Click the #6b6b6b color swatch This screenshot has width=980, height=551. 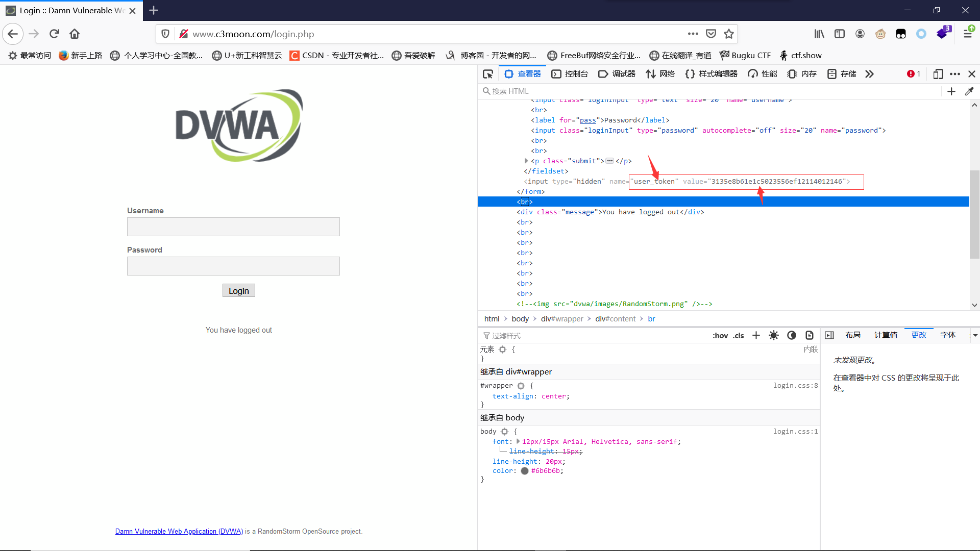pos(525,471)
